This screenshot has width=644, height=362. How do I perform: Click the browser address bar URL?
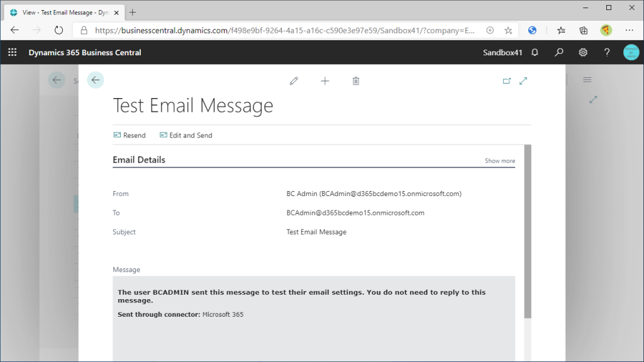pyautogui.click(x=285, y=30)
